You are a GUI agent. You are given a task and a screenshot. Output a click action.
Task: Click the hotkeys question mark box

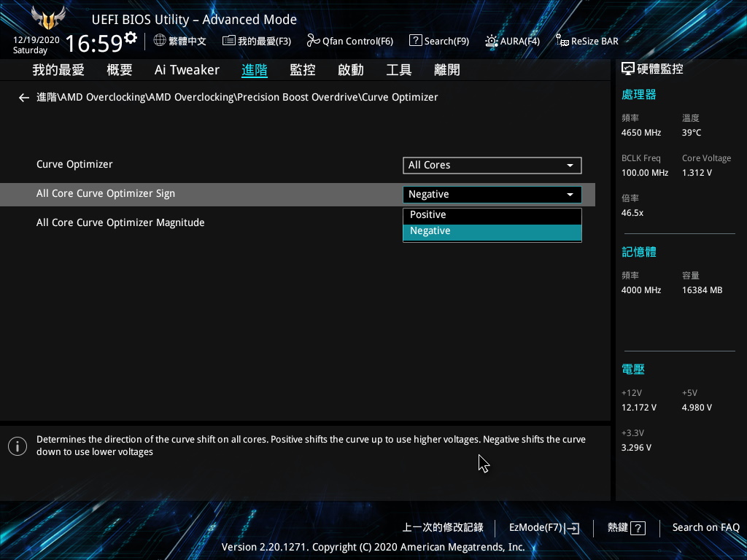point(638,528)
